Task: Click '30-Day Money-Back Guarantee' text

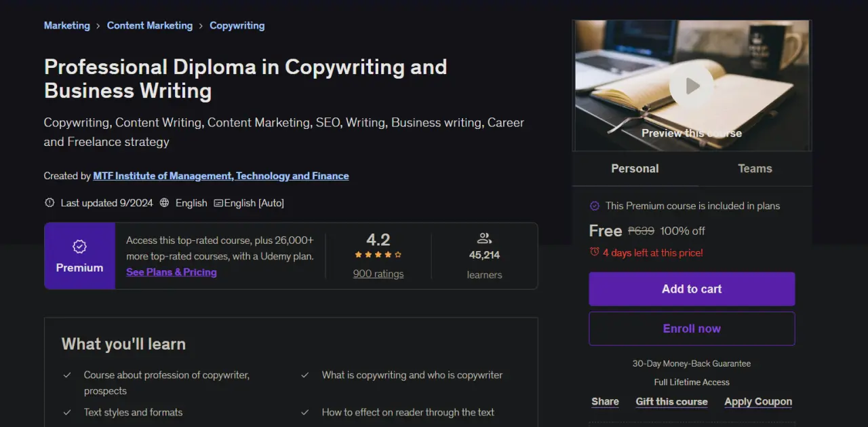Action: [x=692, y=364]
